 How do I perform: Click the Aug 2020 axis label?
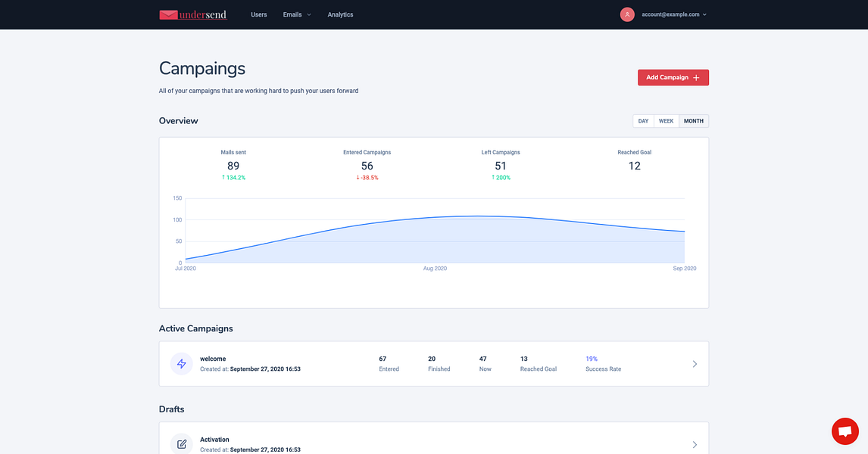pyautogui.click(x=435, y=268)
